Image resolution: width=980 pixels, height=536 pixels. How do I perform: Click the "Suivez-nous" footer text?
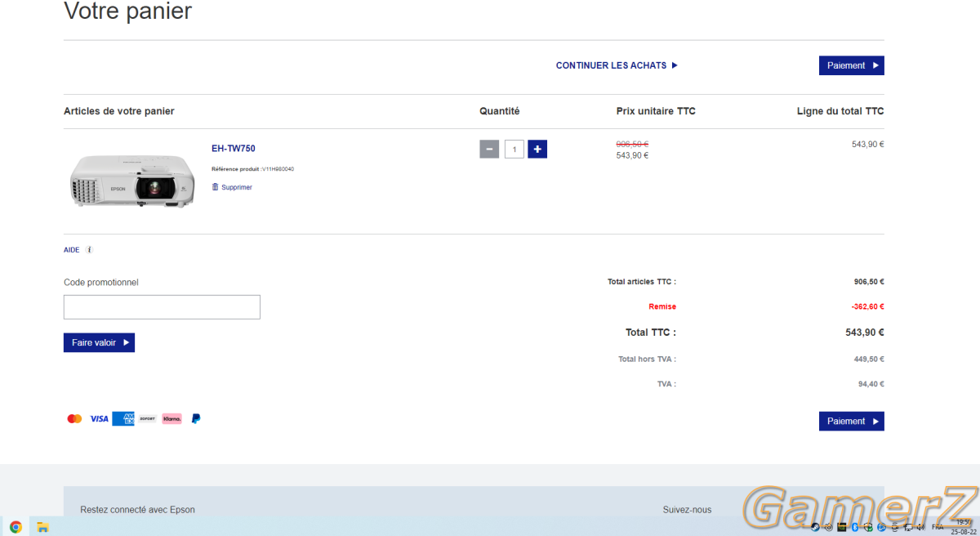point(687,510)
